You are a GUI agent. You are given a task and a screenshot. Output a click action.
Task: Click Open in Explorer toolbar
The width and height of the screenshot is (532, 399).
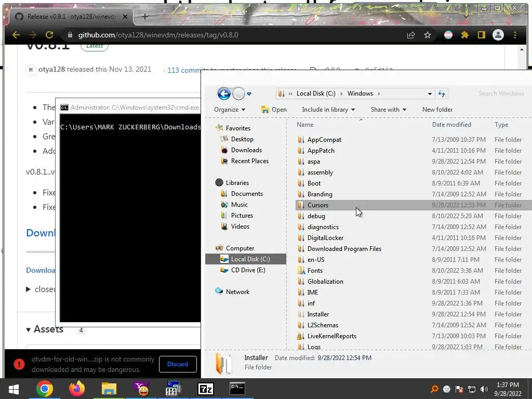(274, 110)
